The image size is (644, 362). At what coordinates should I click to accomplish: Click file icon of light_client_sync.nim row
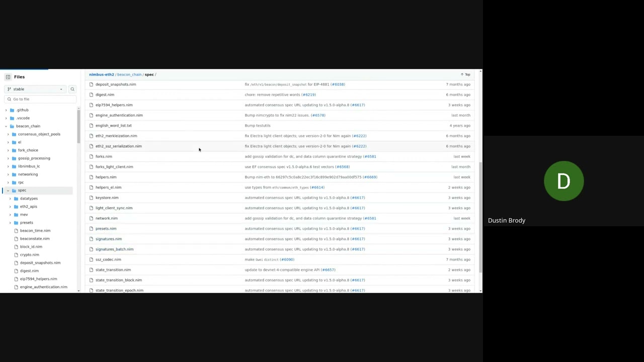(x=91, y=208)
